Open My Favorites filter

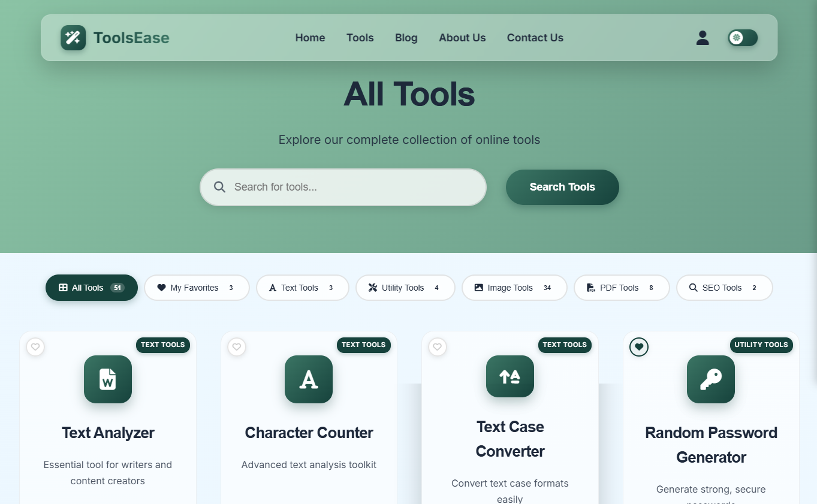coord(197,288)
